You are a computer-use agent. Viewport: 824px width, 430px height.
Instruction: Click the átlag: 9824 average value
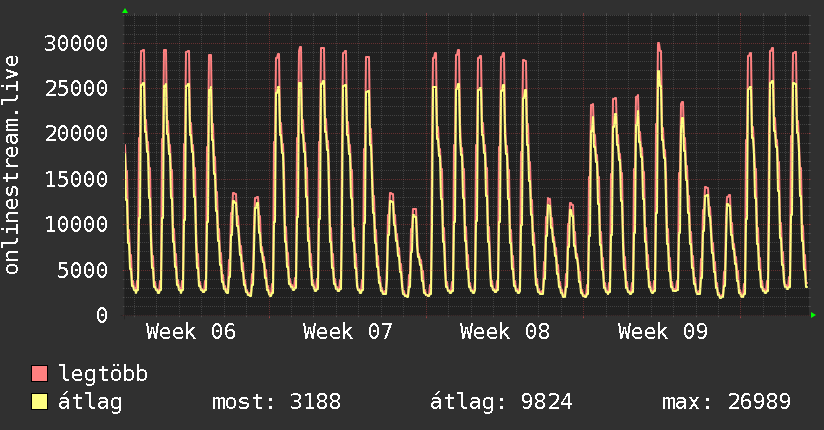[x=500, y=402]
